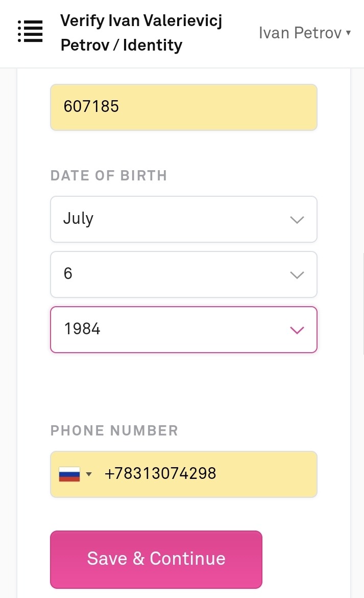
Task: Click the Russian flag icon
Action: coord(69,474)
